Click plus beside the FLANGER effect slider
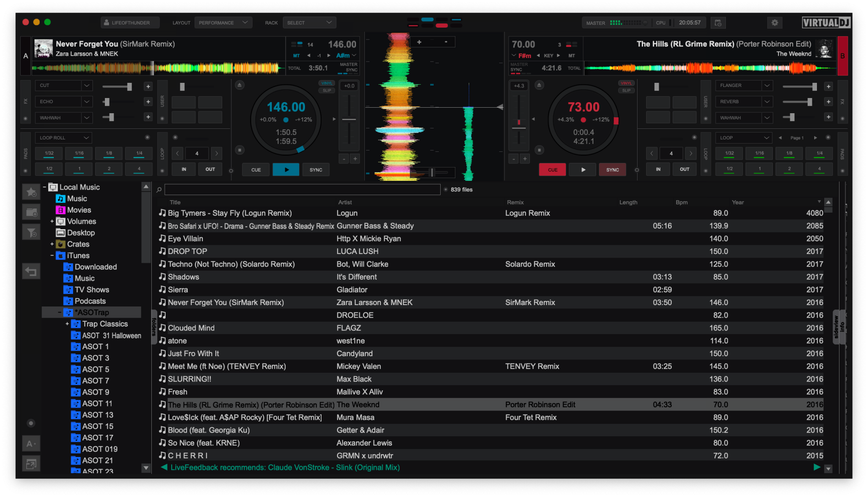Screen dimensions: 868x497 click(x=828, y=86)
